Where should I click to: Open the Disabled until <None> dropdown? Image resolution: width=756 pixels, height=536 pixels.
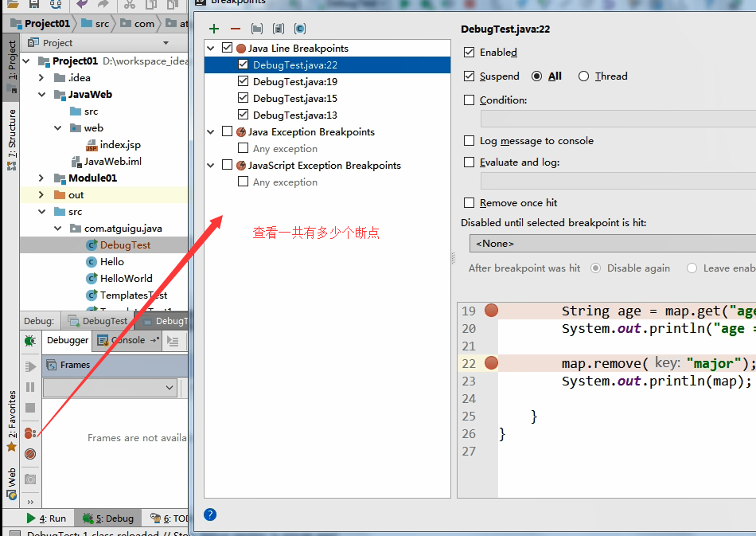click(612, 244)
